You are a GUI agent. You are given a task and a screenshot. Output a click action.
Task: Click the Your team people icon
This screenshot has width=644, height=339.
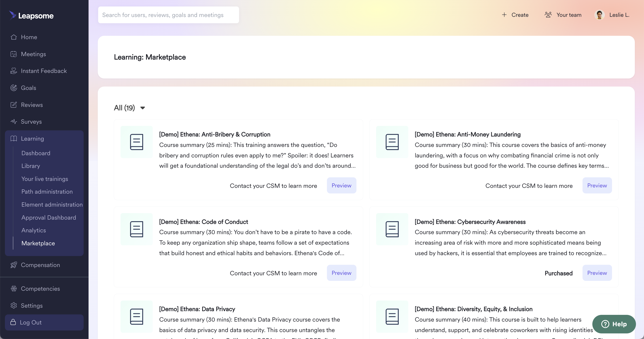[548, 15]
